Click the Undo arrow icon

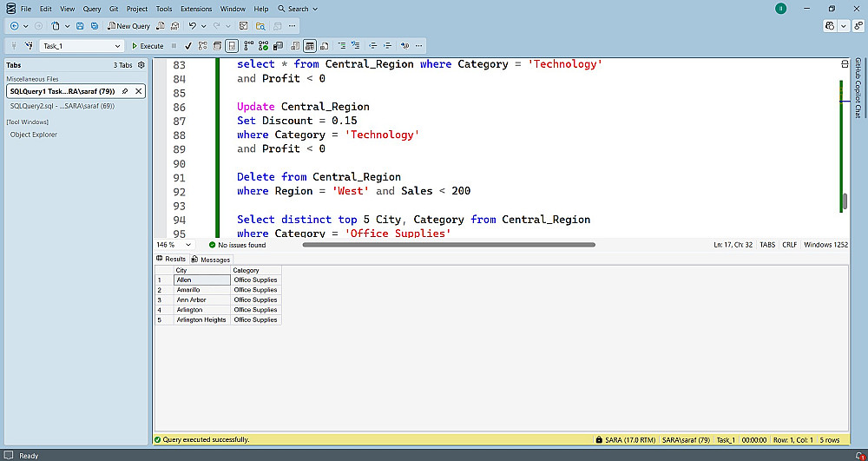point(192,26)
